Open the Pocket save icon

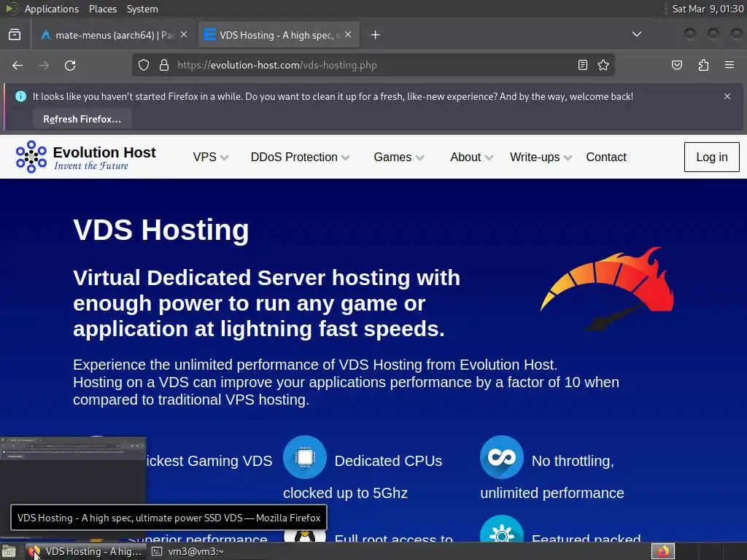(x=676, y=65)
